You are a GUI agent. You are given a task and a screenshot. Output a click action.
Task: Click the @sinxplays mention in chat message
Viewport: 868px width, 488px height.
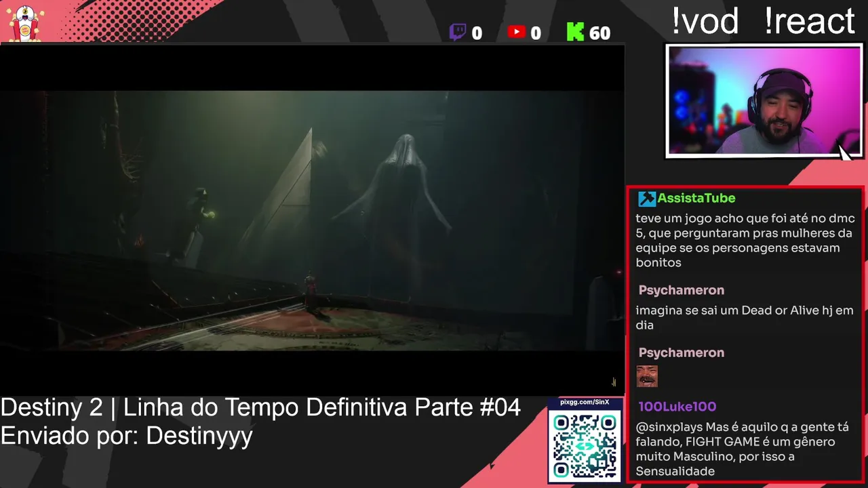[669, 427]
